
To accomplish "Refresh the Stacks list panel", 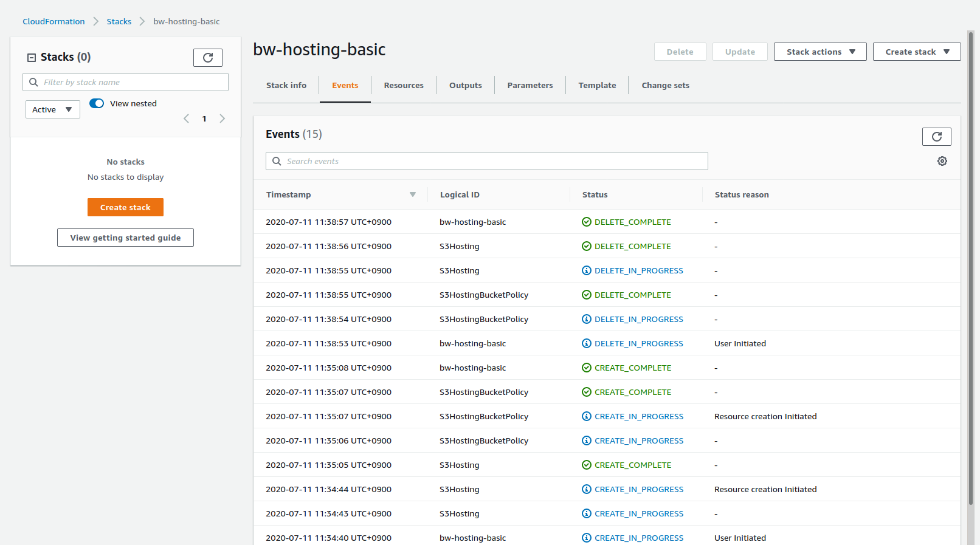I will (208, 58).
